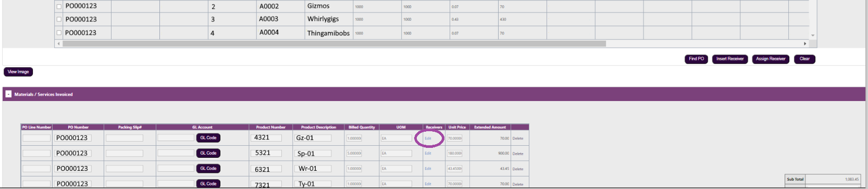Viewport: 868px width, 189px height.
Task: Click GL Code button for product 6321
Action: click(208, 168)
